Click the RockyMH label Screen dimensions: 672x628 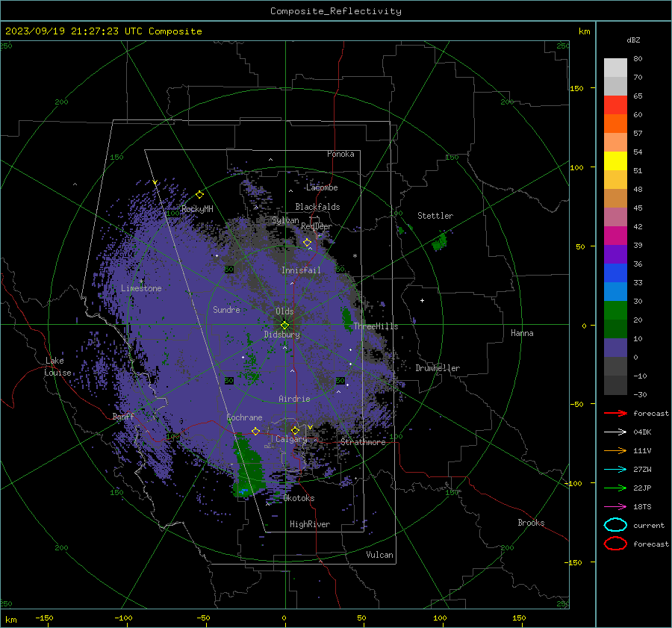point(197,209)
